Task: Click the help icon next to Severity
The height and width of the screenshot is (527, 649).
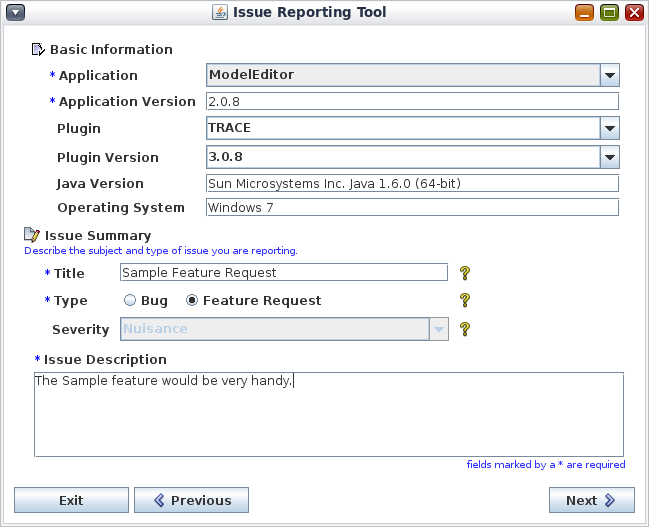Action: (x=464, y=329)
